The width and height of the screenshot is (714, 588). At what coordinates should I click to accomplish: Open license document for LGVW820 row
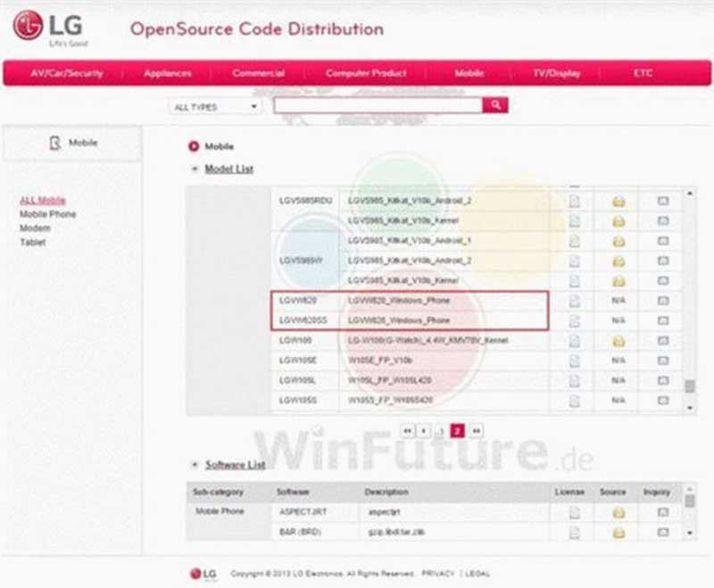(x=574, y=301)
